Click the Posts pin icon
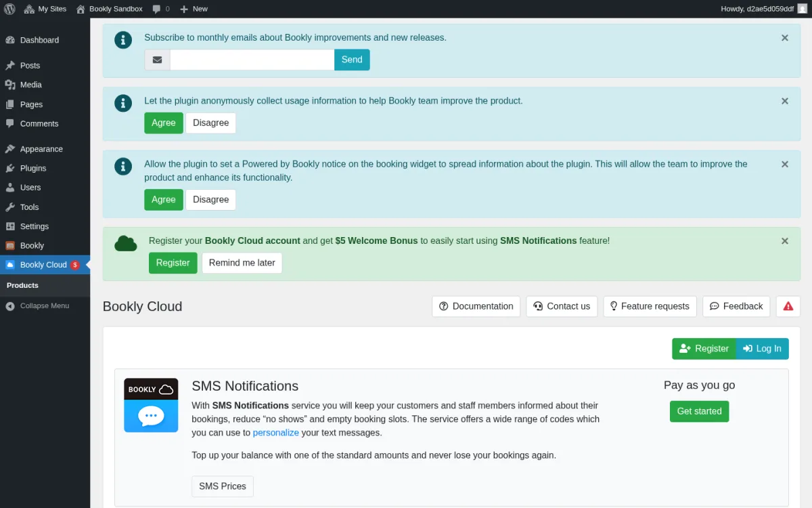812x508 pixels. pos(10,66)
